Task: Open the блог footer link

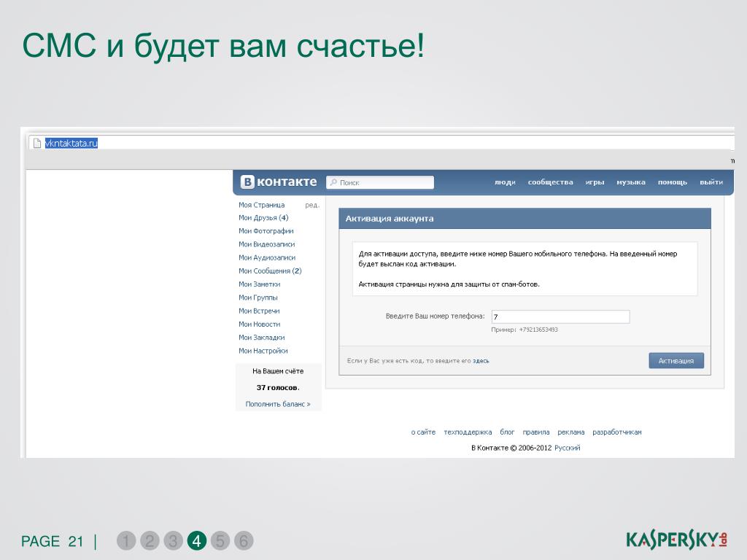Action: [507, 432]
